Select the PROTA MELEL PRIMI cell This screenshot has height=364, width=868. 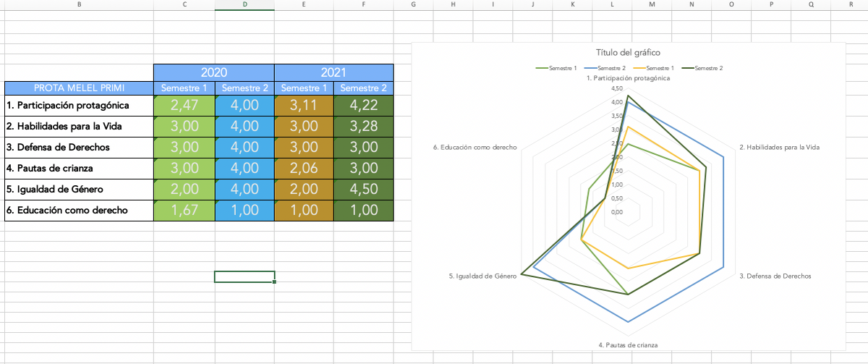pos(79,88)
